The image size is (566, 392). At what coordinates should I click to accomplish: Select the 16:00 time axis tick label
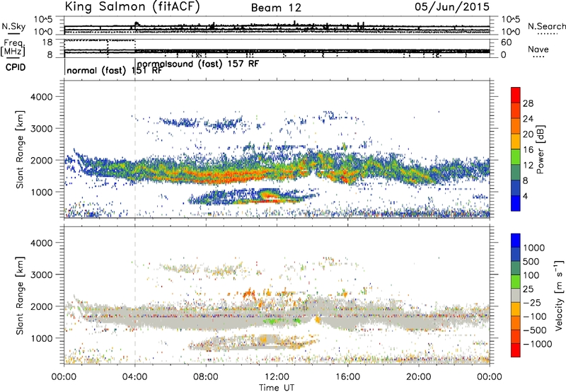[347, 377]
